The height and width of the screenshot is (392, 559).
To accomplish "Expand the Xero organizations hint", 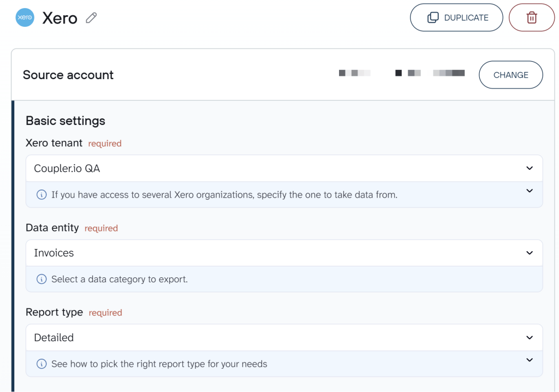I will (530, 191).
